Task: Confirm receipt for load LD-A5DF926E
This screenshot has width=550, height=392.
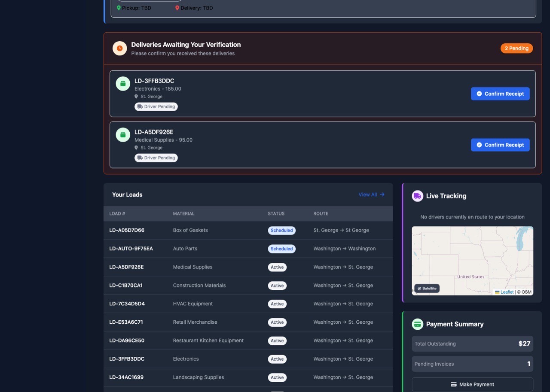Action: click(x=500, y=145)
